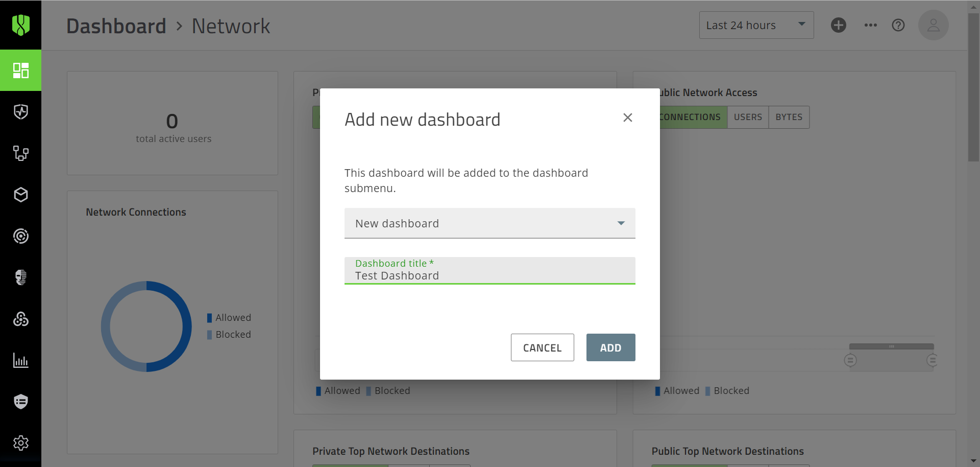The width and height of the screenshot is (980, 467).
Task: Open the biohazard threats sidebar icon
Action: click(x=20, y=319)
